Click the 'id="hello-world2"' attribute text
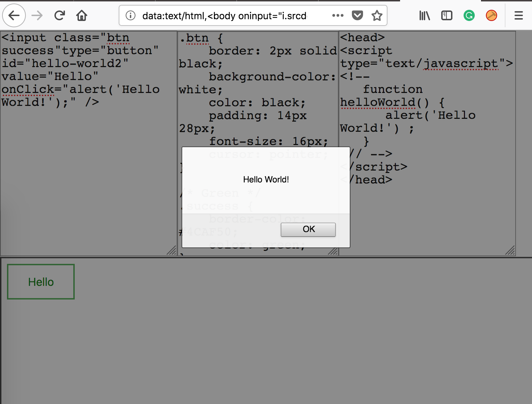Screen dimensions: 532x404 [65, 63]
